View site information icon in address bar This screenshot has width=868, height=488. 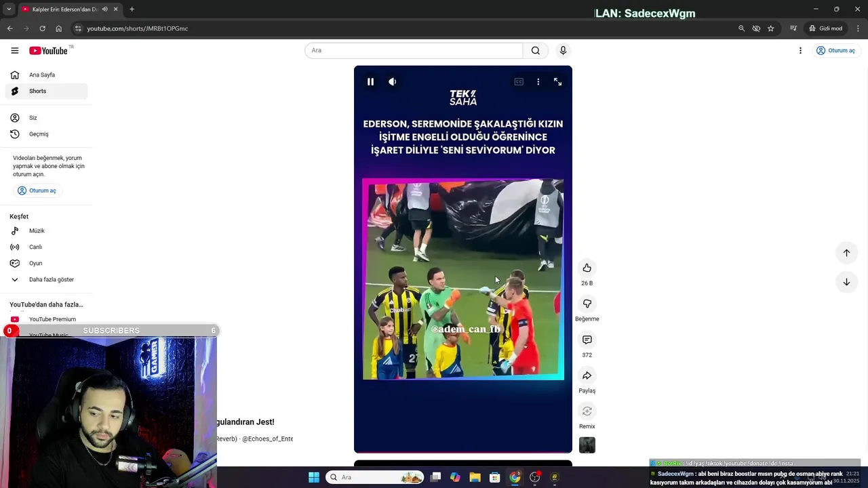78,28
